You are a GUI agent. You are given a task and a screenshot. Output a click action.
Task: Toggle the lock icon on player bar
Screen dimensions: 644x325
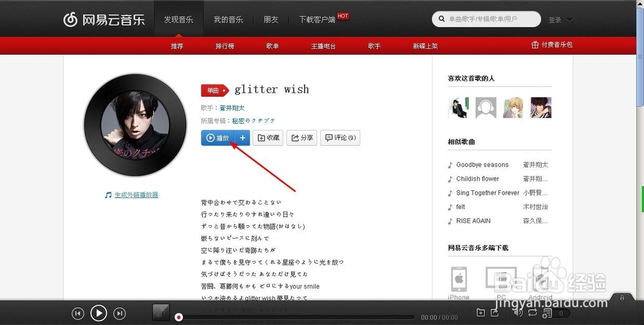(622, 297)
